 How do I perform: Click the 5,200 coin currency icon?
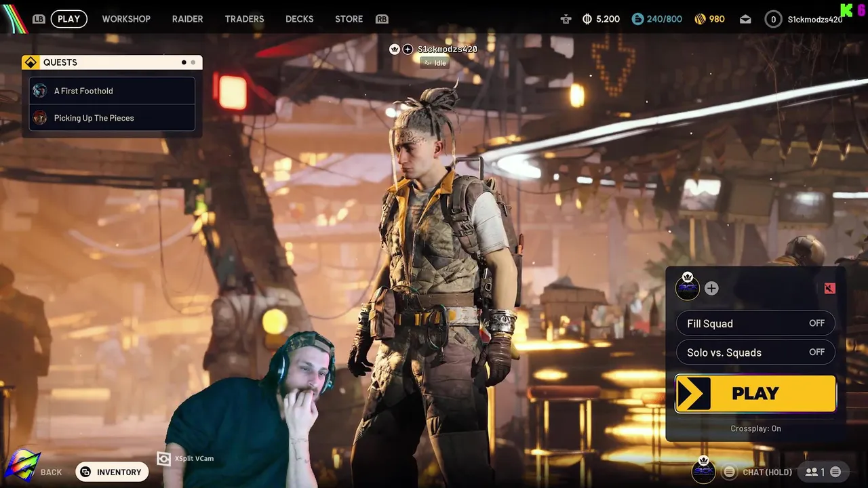(587, 19)
